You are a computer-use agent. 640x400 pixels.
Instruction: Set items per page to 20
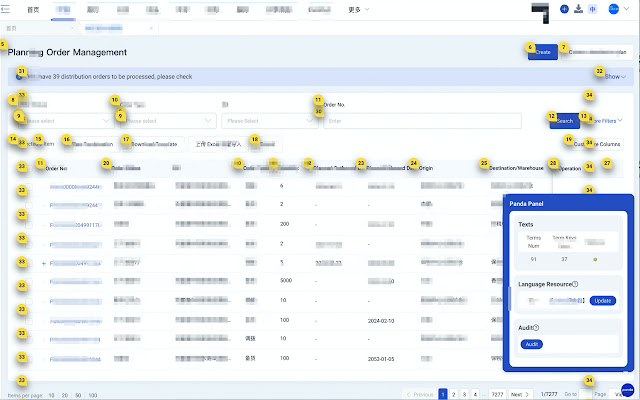click(64, 395)
